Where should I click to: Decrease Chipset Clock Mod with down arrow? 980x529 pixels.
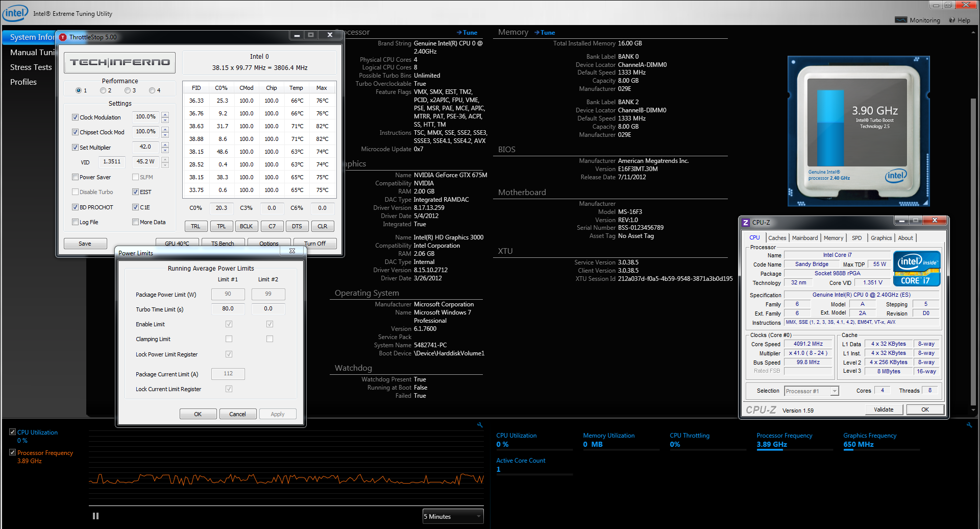(x=165, y=135)
